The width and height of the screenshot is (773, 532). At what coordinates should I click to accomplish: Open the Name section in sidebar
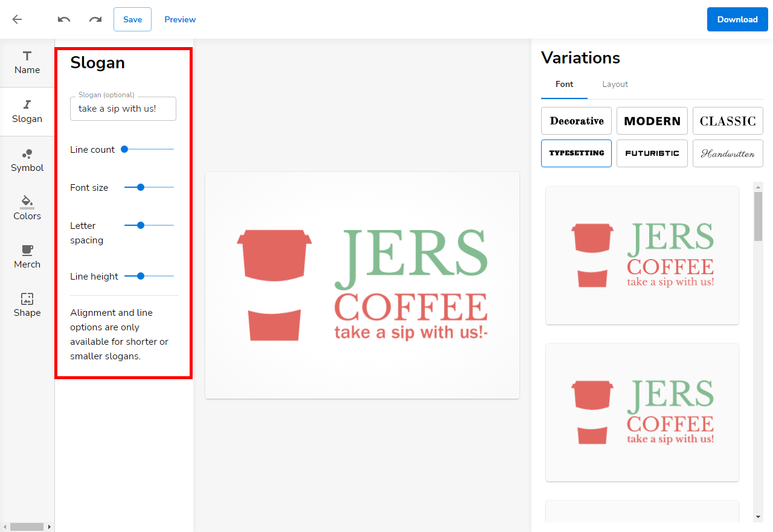pos(27,63)
